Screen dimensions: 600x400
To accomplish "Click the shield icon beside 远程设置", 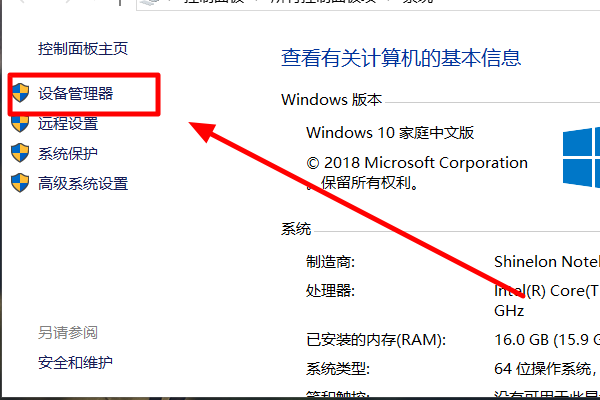I will [20, 123].
